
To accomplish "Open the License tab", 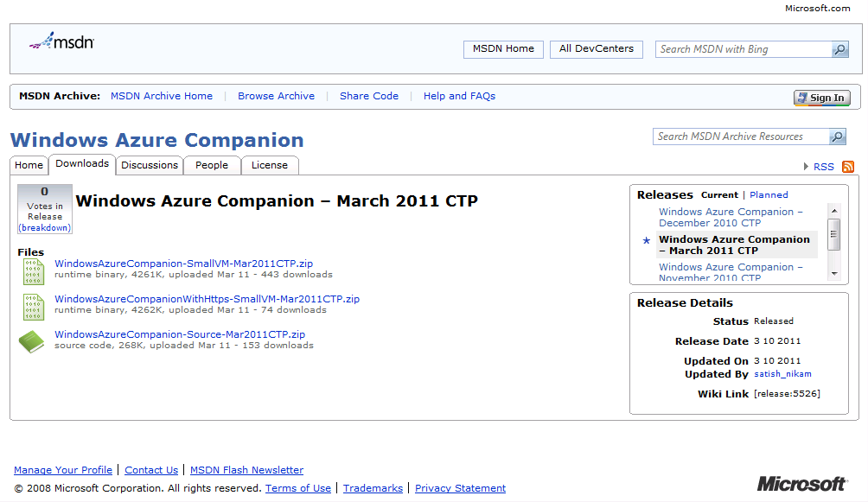I will [270, 165].
